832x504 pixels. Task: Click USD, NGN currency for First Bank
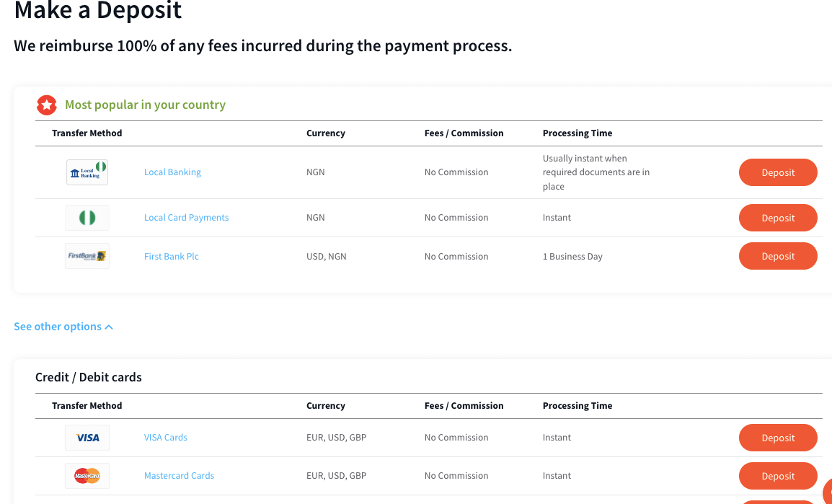(327, 256)
